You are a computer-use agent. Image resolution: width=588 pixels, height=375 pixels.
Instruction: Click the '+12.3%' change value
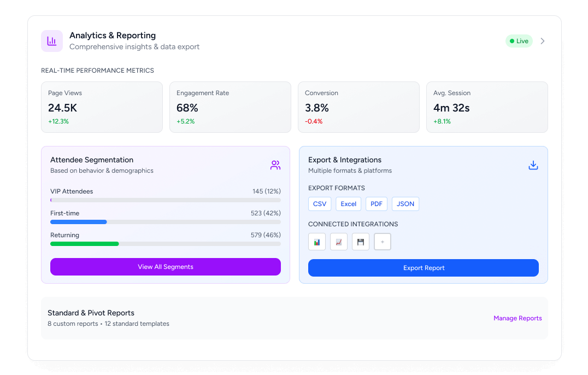[58, 121]
